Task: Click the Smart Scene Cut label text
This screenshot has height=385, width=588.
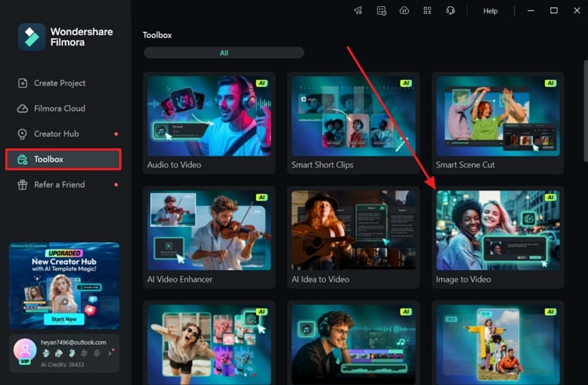Action: pos(465,165)
